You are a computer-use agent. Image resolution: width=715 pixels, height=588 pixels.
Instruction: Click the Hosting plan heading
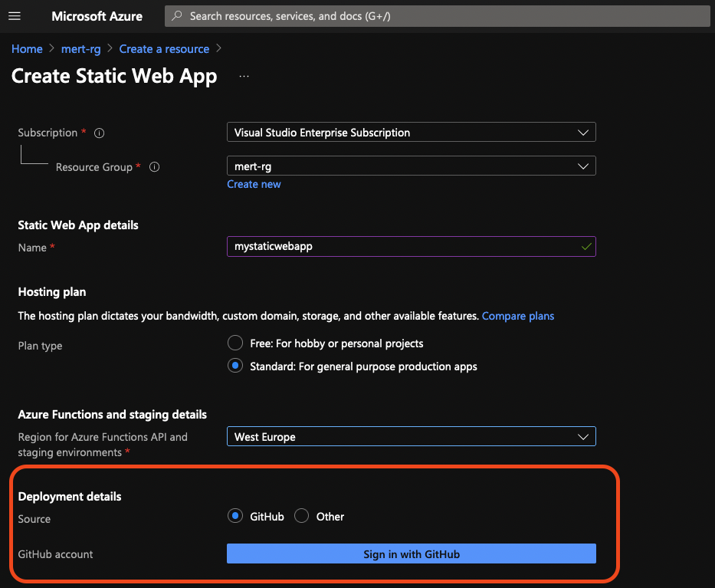(x=52, y=292)
